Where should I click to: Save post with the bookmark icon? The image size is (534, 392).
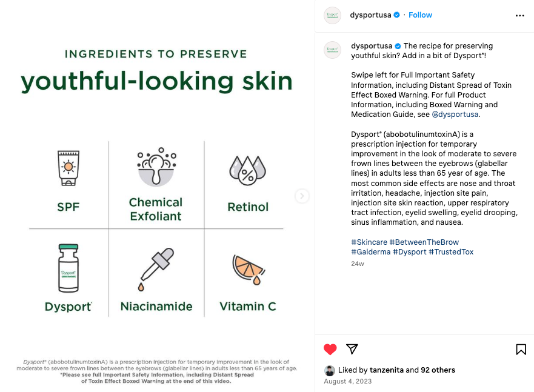(x=521, y=349)
